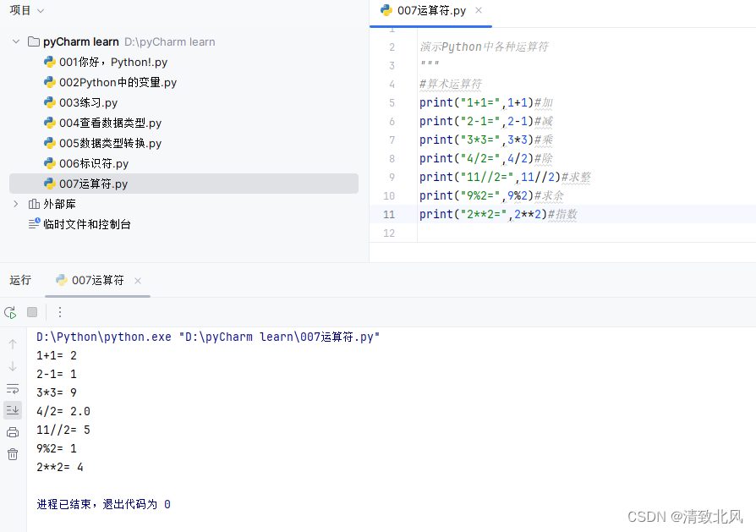Clear all console output with trash icon
This screenshot has height=532, width=756.
12,454
